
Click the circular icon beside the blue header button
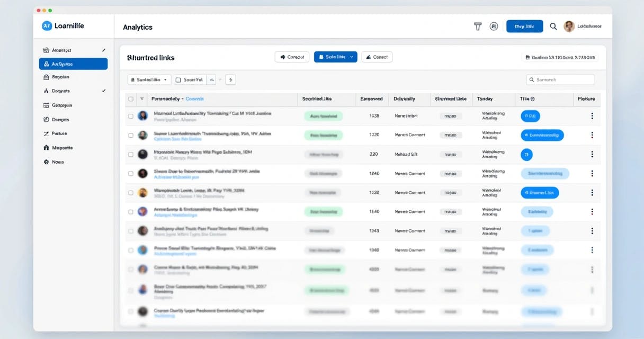click(x=494, y=26)
